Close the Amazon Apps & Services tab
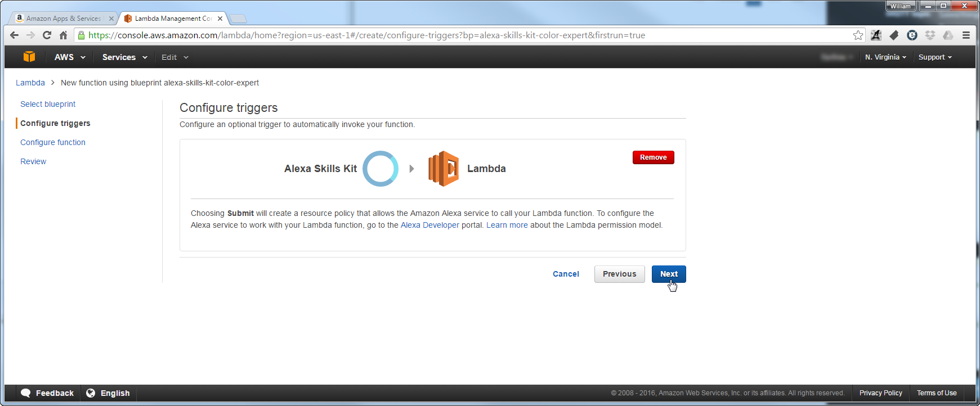This screenshot has width=980, height=406. click(111, 19)
